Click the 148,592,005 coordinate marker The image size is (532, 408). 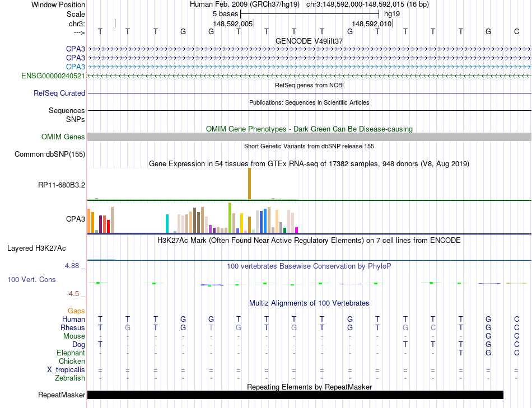pos(233,24)
